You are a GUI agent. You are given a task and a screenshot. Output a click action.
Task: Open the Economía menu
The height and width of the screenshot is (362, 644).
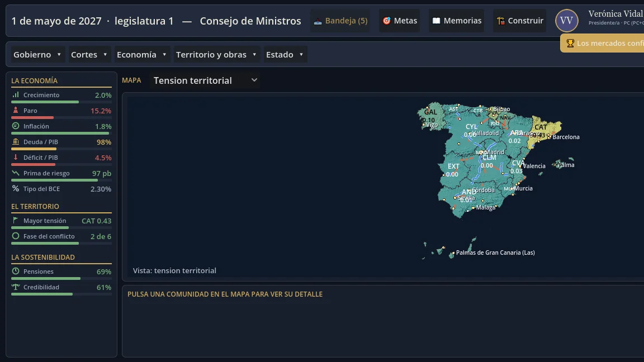click(141, 55)
